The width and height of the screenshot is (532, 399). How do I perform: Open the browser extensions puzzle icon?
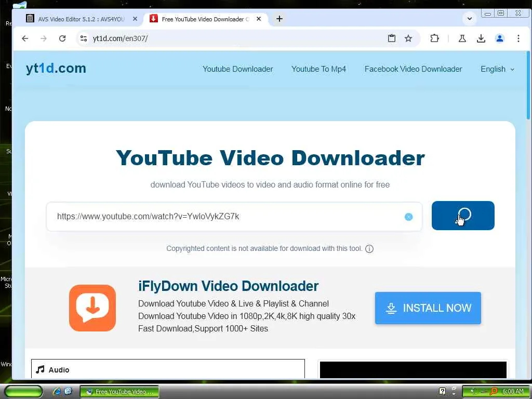click(434, 38)
